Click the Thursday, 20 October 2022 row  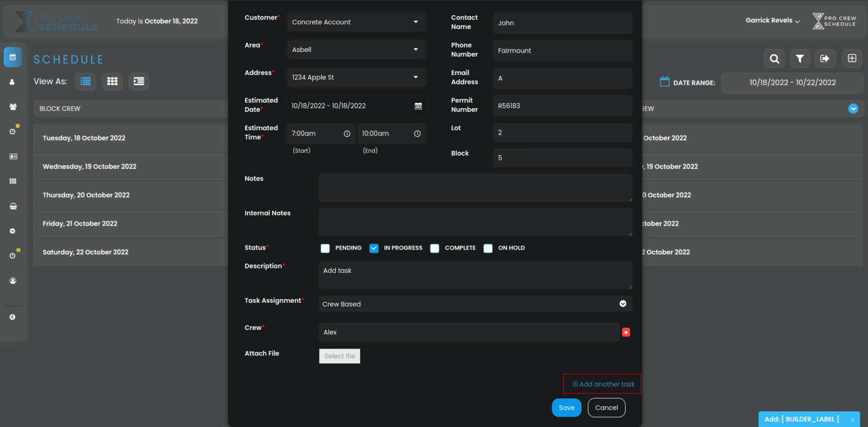131,195
